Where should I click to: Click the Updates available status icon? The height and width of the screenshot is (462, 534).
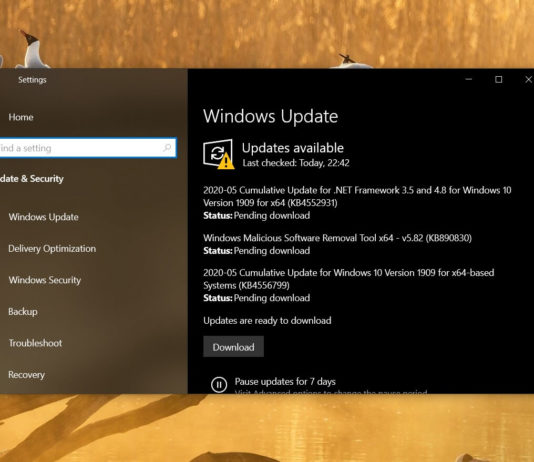tap(219, 154)
